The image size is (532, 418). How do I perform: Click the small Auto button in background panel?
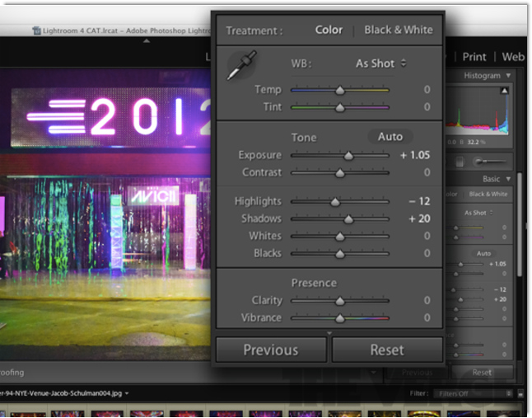483,254
